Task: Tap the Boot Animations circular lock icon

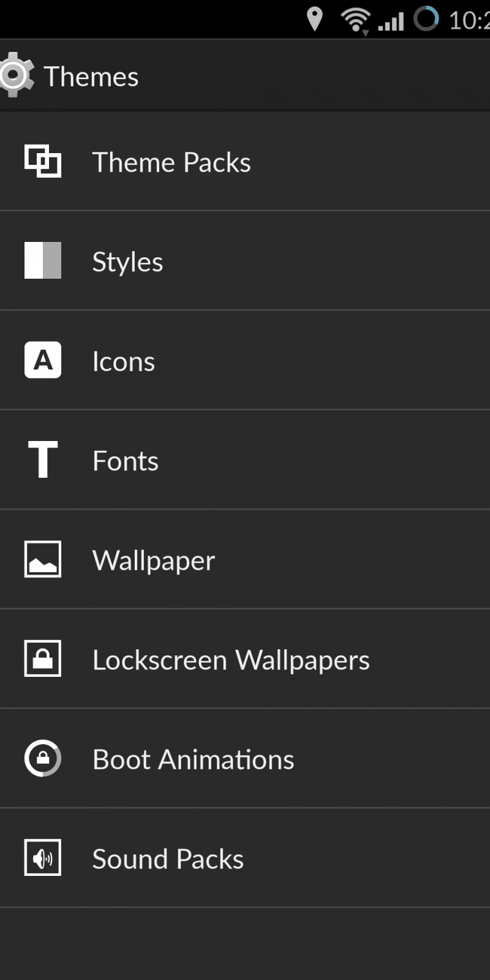Action: (43, 758)
